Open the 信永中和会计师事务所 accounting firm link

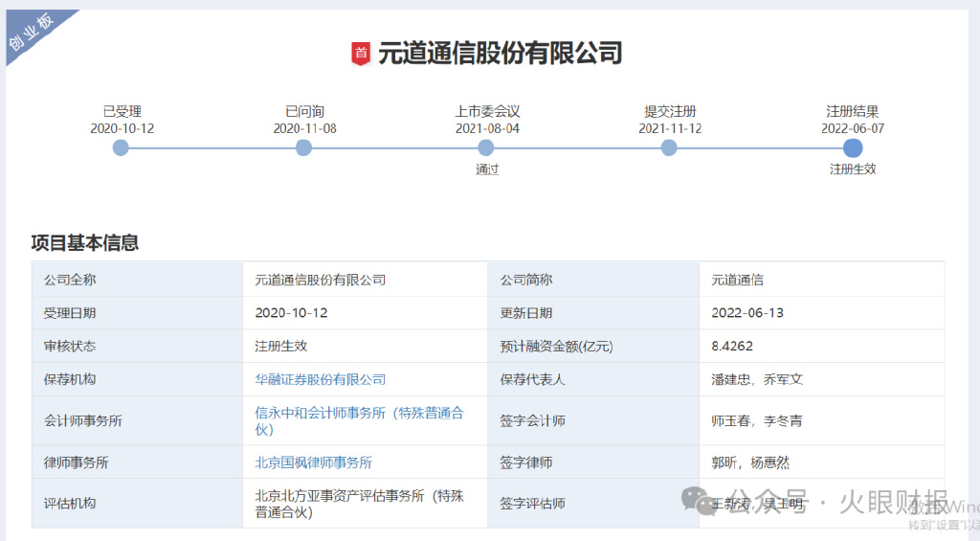[x=360, y=421]
